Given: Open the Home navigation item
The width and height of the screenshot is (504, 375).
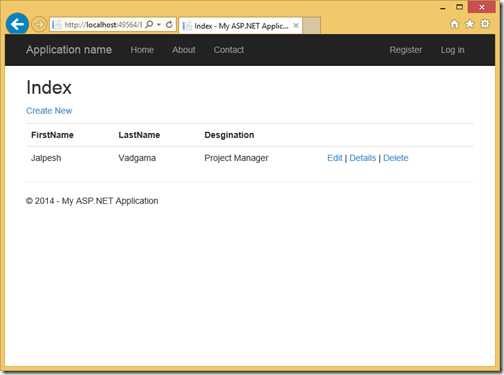Looking at the screenshot, I should (142, 50).
